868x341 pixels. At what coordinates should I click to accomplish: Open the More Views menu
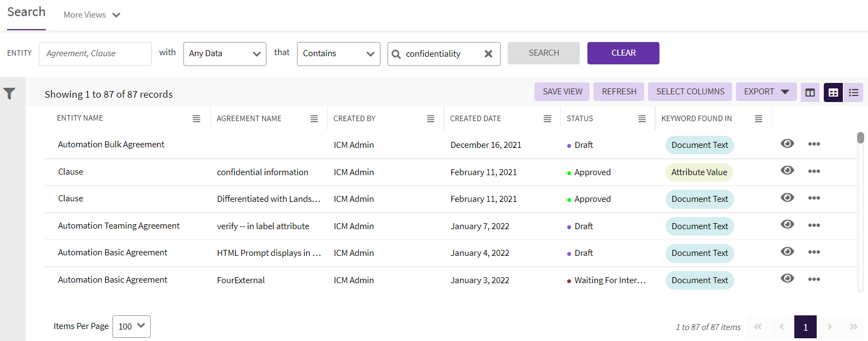[92, 15]
